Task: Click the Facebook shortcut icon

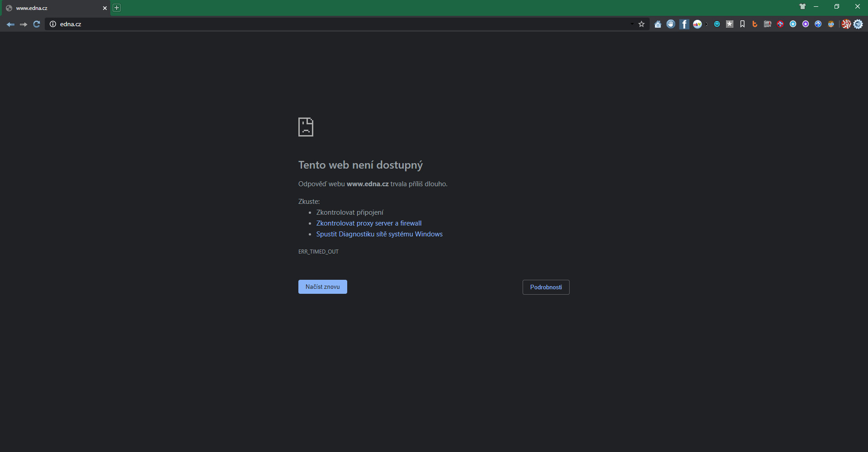Action: click(x=684, y=24)
